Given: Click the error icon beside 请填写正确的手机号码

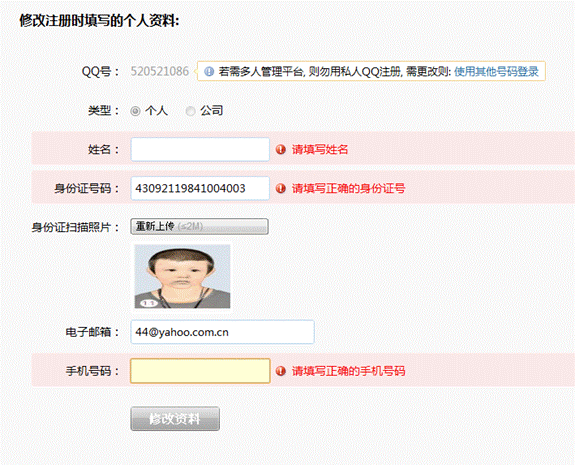Looking at the screenshot, I should [x=281, y=371].
